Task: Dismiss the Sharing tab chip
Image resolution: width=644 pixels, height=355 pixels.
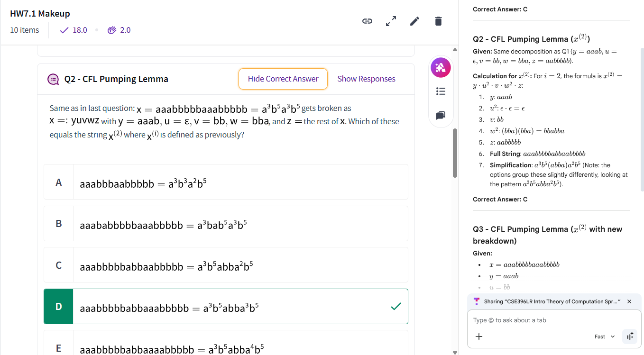Action: tap(629, 301)
